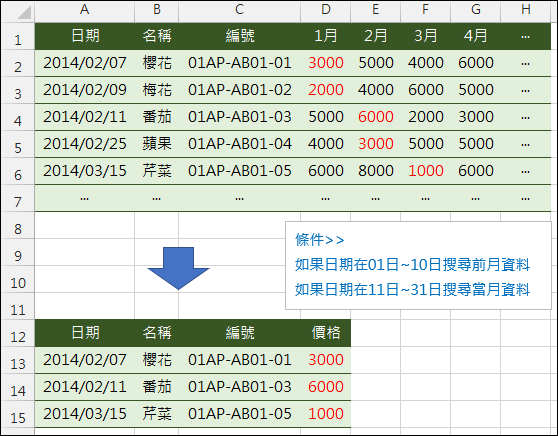
Task: Click value 4000 in row 2 under 3月
Action: point(426,63)
